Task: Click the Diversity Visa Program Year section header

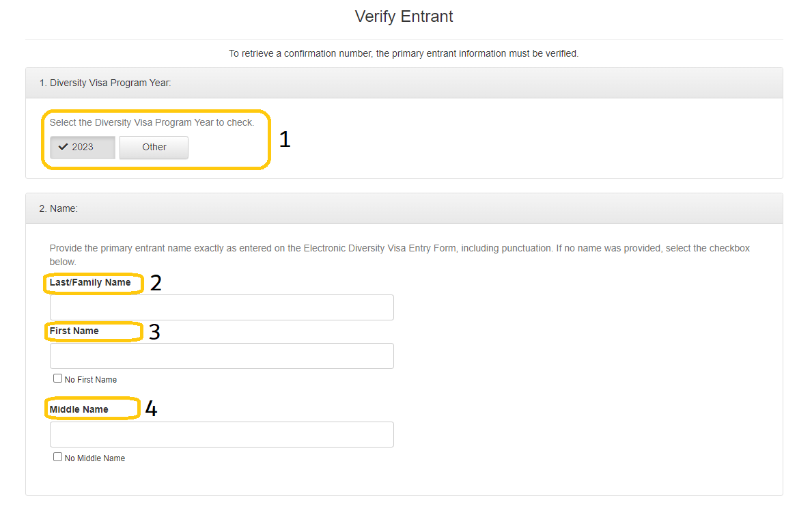Action: (x=105, y=83)
